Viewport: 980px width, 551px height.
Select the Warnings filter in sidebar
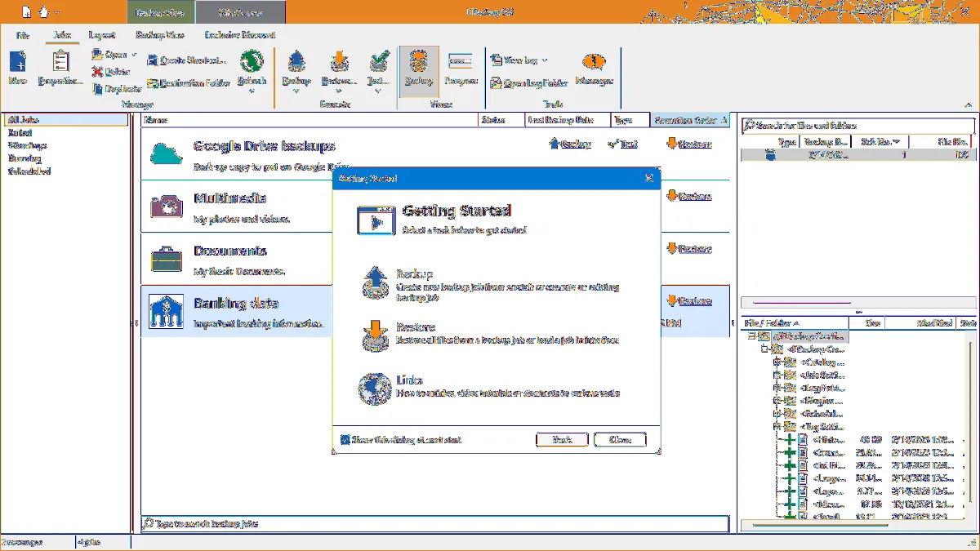pyautogui.click(x=27, y=145)
